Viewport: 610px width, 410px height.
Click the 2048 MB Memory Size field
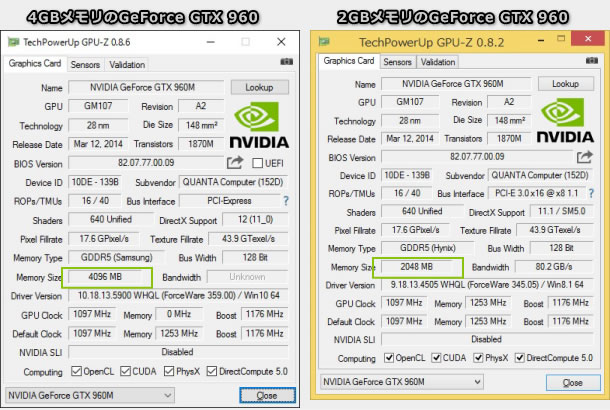coord(417,266)
